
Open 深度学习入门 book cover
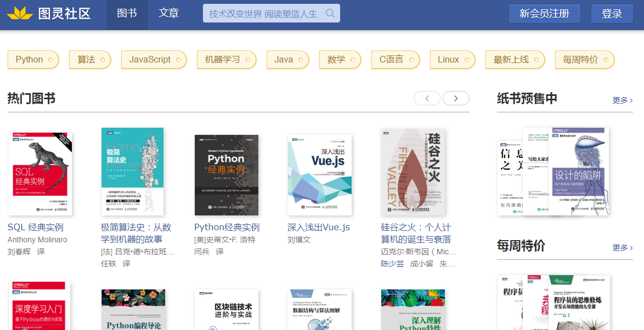pyautogui.click(x=40, y=306)
